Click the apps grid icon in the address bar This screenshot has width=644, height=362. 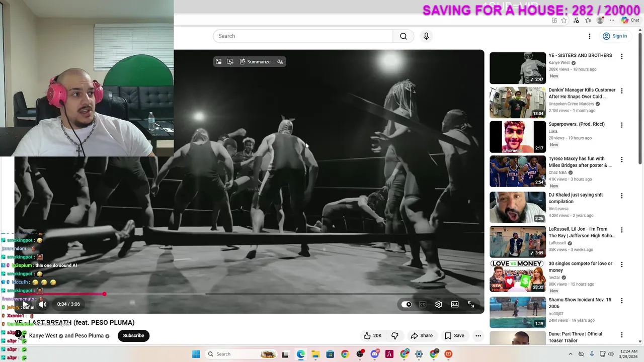tap(554, 20)
